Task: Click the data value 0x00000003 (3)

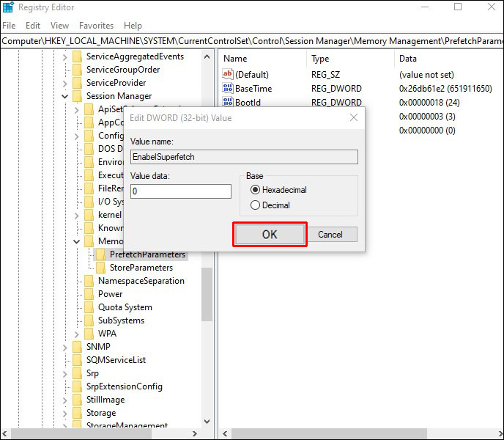Action: point(427,116)
